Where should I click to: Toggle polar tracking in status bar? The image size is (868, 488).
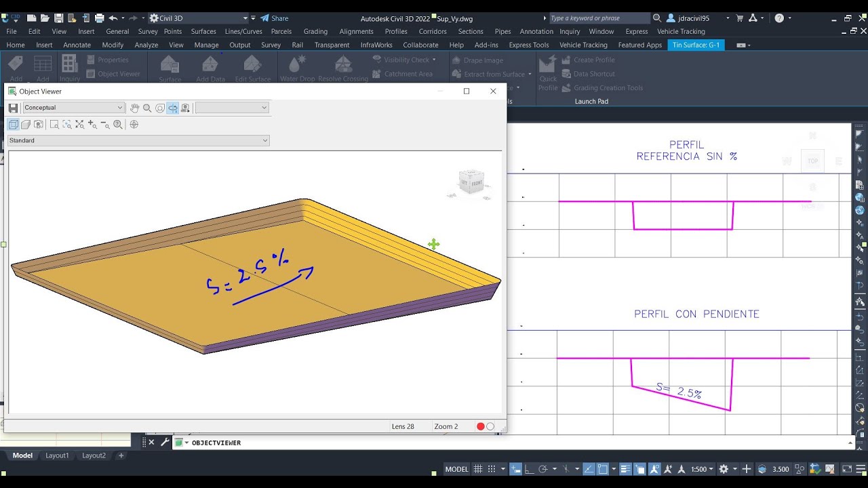pos(542,469)
